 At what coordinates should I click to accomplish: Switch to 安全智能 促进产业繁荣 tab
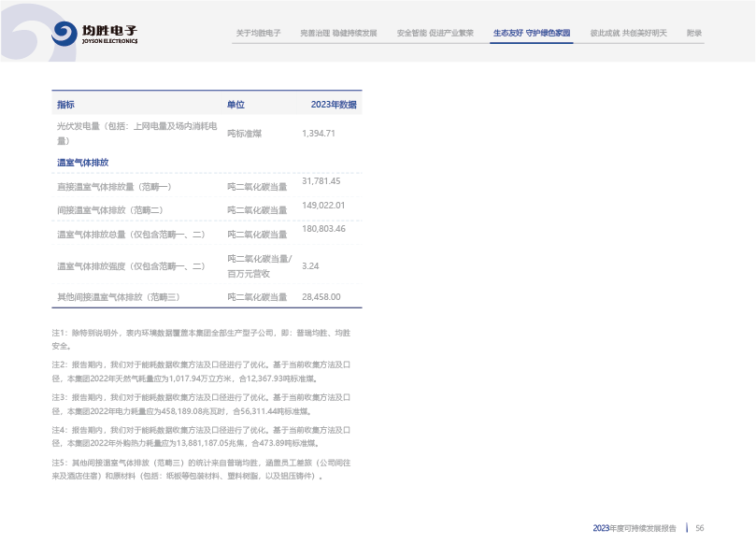pyautogui.click(x=435, y=33)
